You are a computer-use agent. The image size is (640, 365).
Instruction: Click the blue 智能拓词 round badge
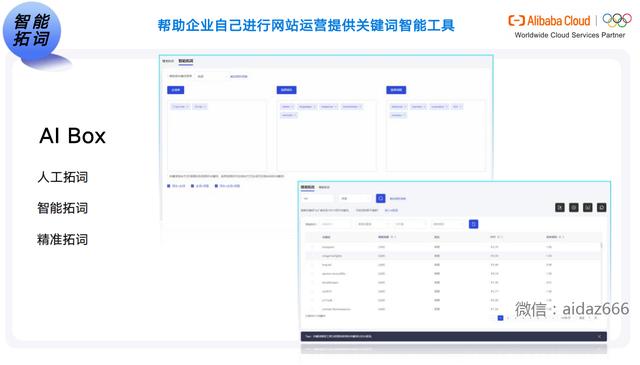point(32,31)
